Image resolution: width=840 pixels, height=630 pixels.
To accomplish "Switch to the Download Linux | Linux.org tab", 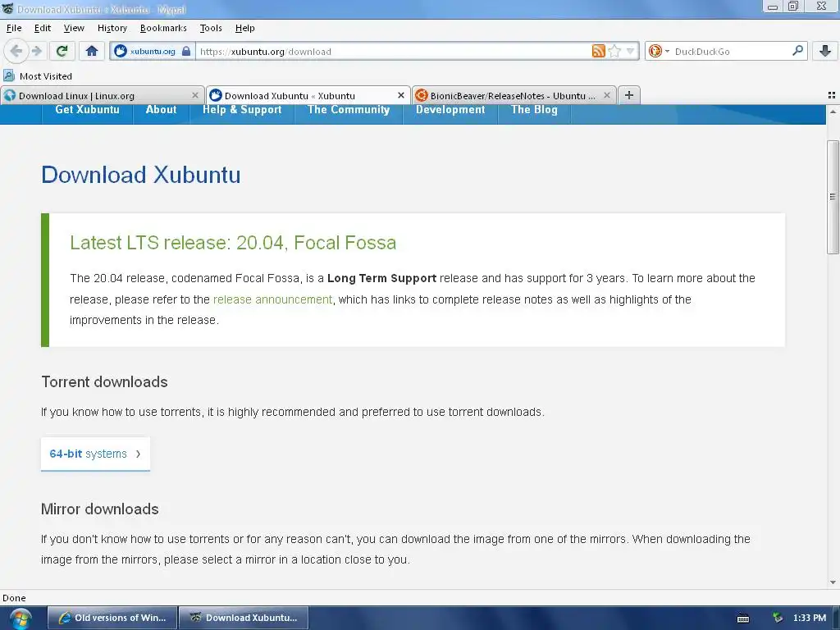I will tap(102, 95).
